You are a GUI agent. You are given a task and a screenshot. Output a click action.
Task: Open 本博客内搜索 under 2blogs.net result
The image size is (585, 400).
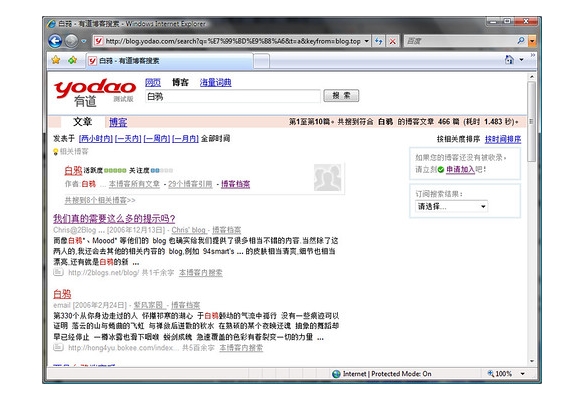point(201,273)
